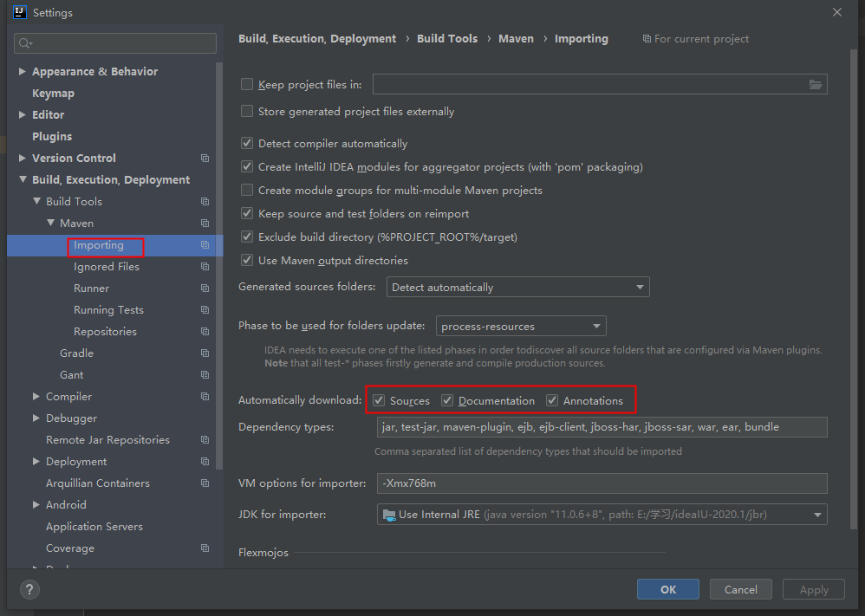Uncheck Detect compiler automatically
The image size is (865, 616).
(x=247, y=143)
